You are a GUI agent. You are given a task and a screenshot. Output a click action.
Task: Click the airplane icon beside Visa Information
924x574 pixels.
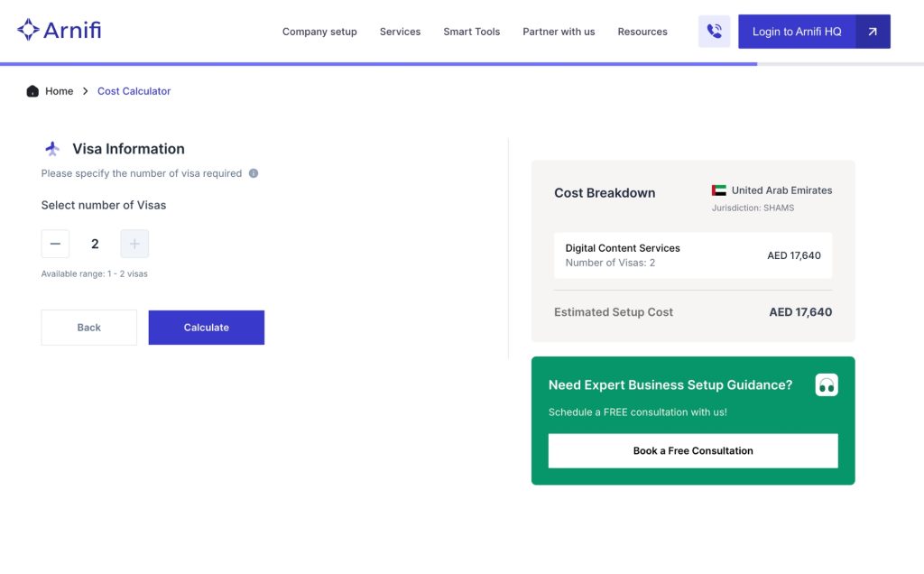51,148
